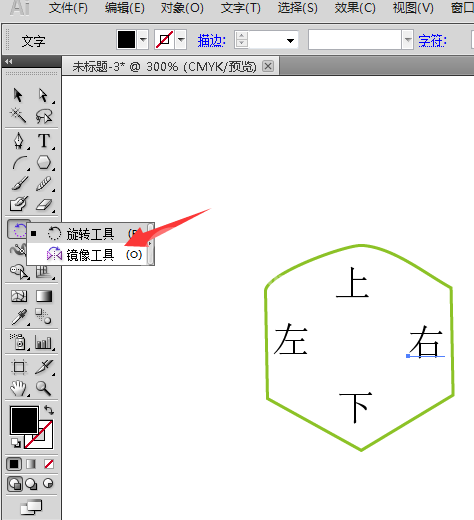
Task: Tear off the tool flyout panel
Action: coord(150,244)
